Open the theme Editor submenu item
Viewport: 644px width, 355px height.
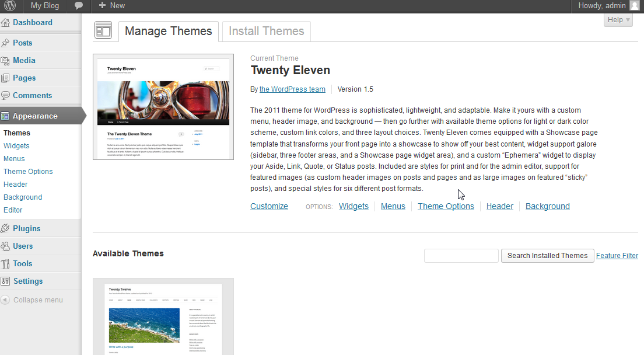pyautogui.click(x=13, y=210)
